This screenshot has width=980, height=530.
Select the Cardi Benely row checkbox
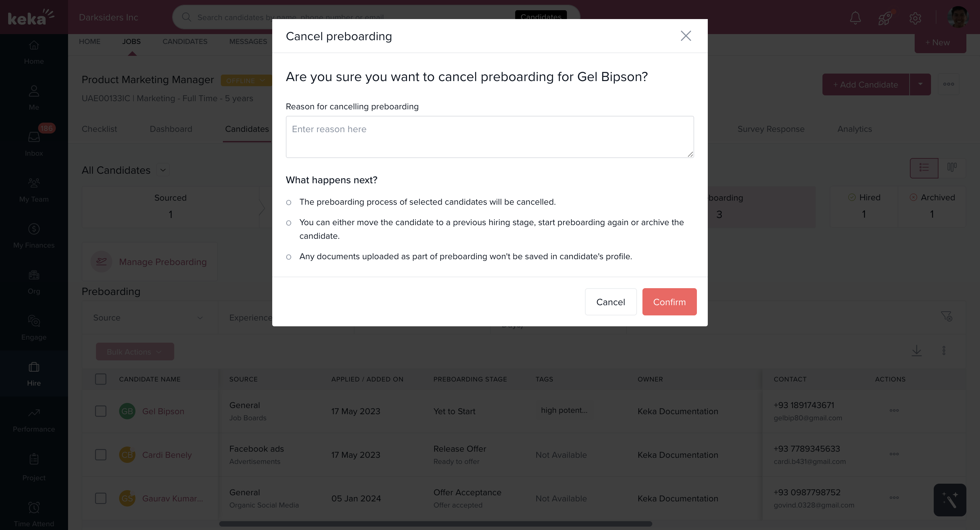coord(101,455)
